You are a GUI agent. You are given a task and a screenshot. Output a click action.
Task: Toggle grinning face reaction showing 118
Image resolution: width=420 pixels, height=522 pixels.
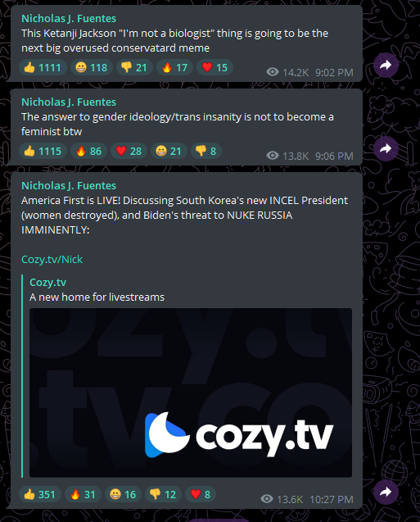pos(92,67)
